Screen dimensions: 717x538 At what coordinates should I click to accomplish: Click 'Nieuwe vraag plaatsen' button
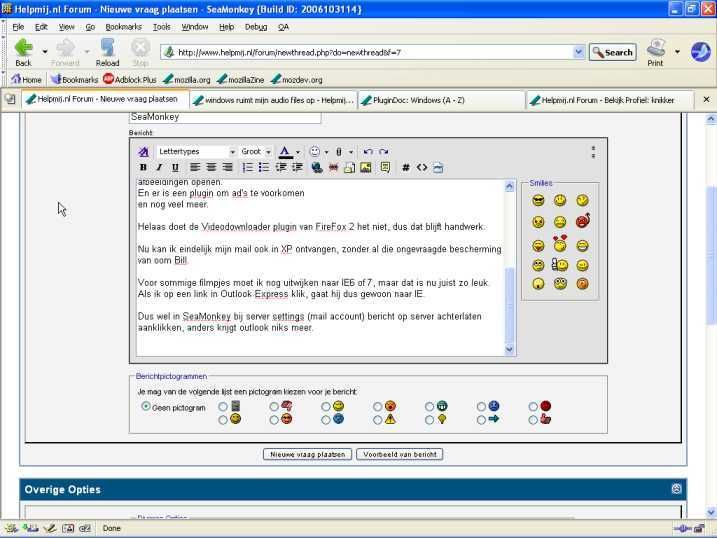click(307, 454)
